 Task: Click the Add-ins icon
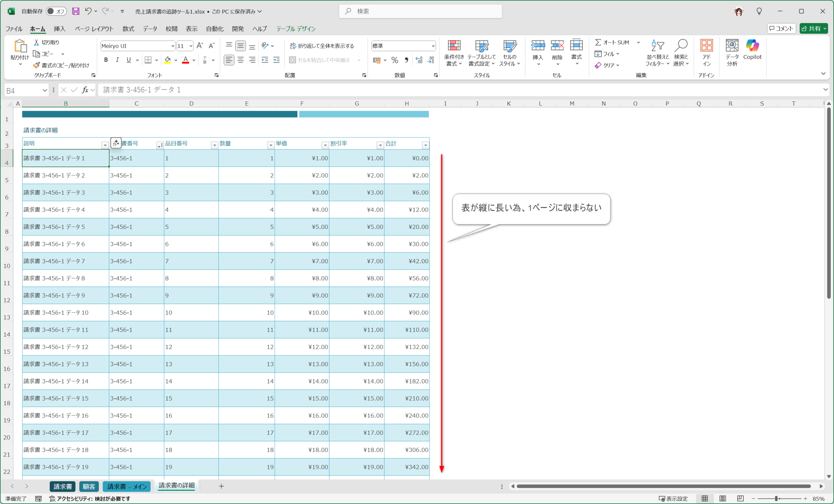click(x=706, y=45)
